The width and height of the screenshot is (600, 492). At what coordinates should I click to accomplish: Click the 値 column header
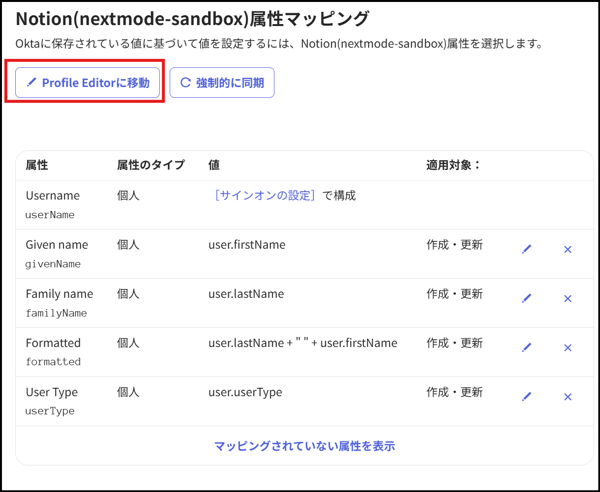coord(214,165)
